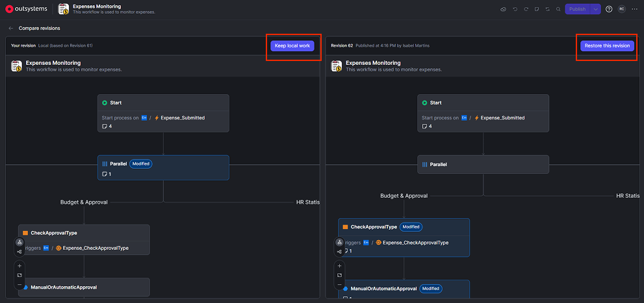Click Publish button

[578, 9]
